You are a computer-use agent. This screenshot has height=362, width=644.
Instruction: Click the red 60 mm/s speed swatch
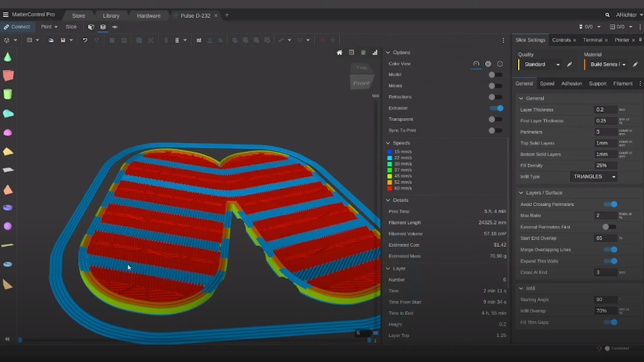pos(389,188)
